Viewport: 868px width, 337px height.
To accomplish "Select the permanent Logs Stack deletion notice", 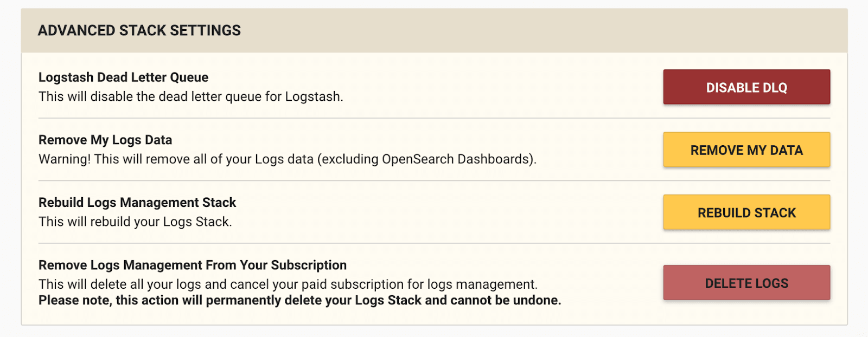I will click(298, 300).
